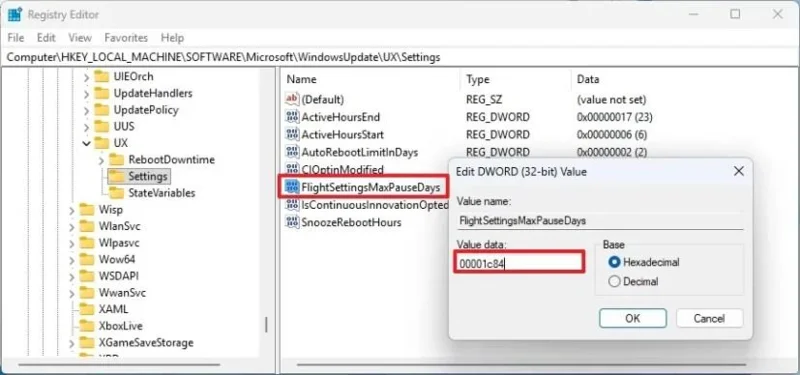Expand the XGameSaveStorage tree node
Screen dimensions: 800x375
(x=71, y=343)
